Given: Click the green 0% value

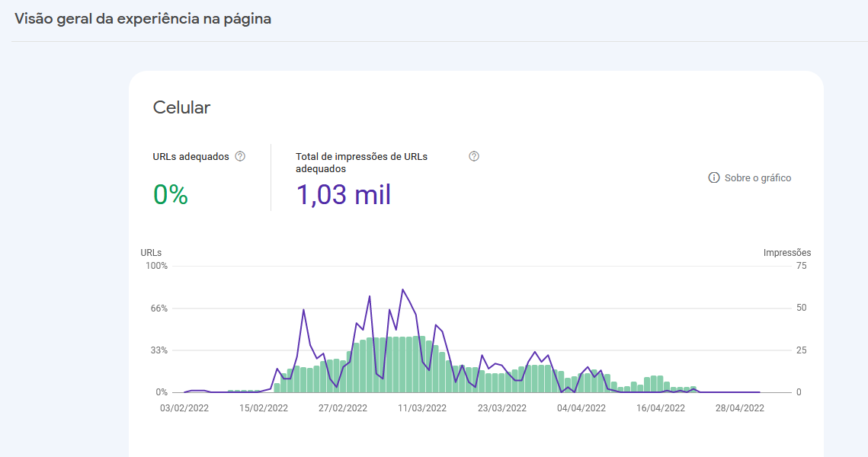Looking at the screenshot, I should [x=170, y=195].
